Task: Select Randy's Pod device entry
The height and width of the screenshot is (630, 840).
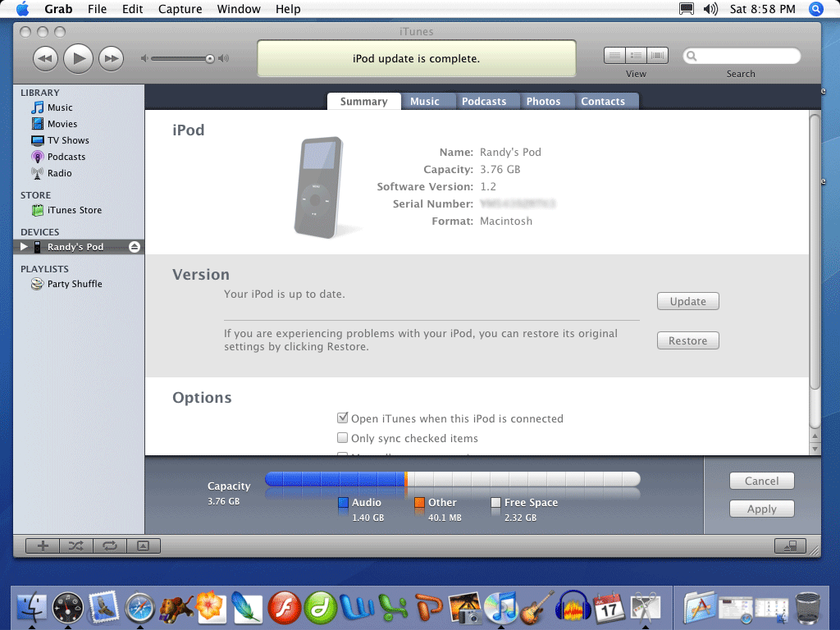Action: tap(79, 247)
